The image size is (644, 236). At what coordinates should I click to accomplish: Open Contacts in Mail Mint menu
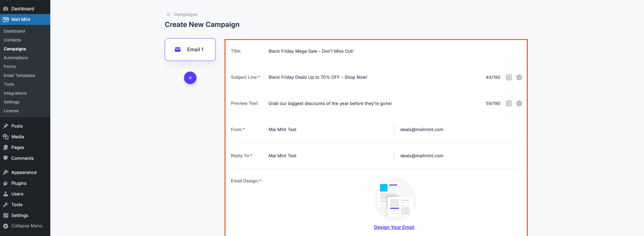click(x=12, y=40)
